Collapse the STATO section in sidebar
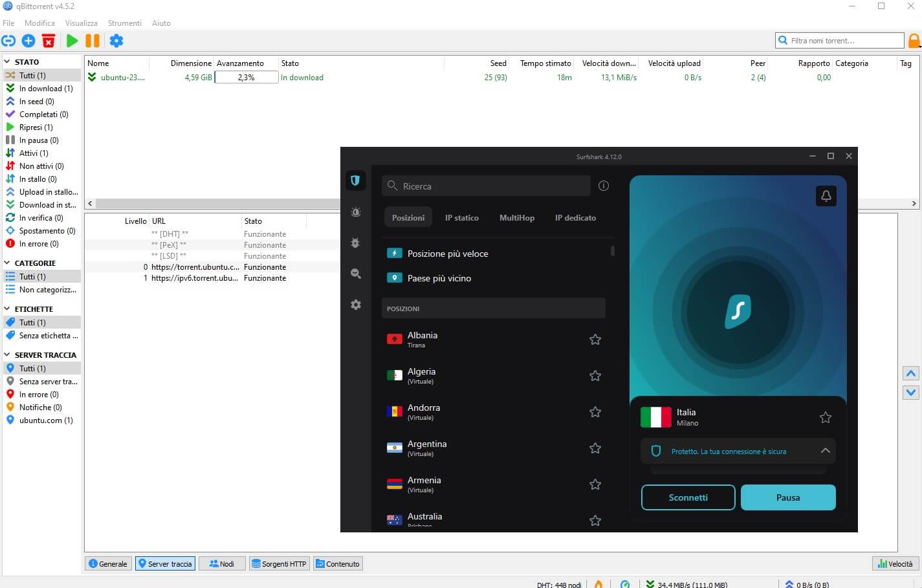 click(7, 62)
